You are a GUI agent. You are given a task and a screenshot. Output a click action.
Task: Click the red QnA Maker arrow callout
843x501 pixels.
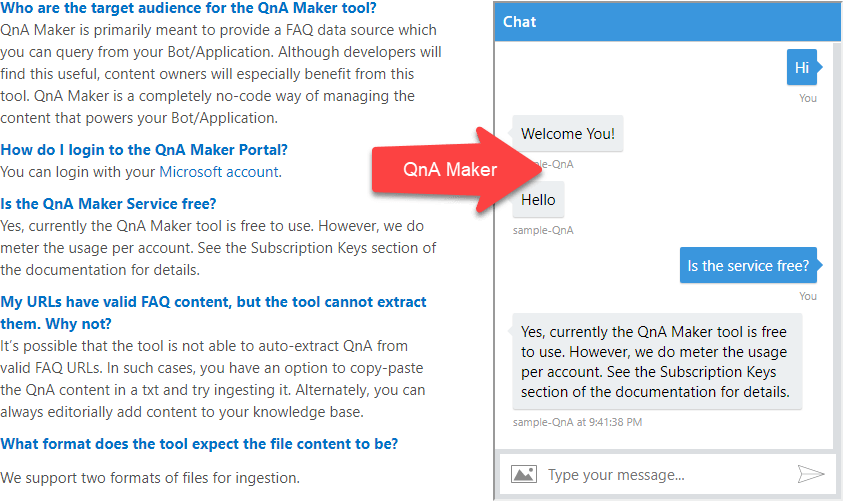450,169
